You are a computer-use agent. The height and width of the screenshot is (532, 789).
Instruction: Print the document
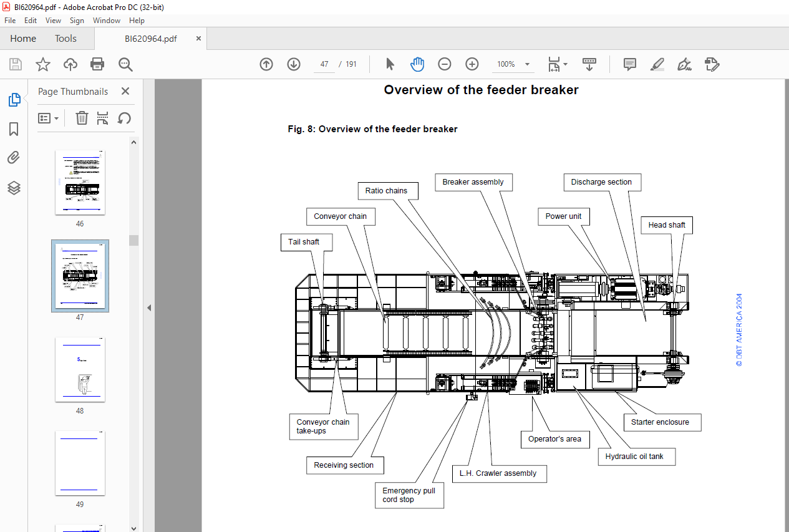coord(97,64)
